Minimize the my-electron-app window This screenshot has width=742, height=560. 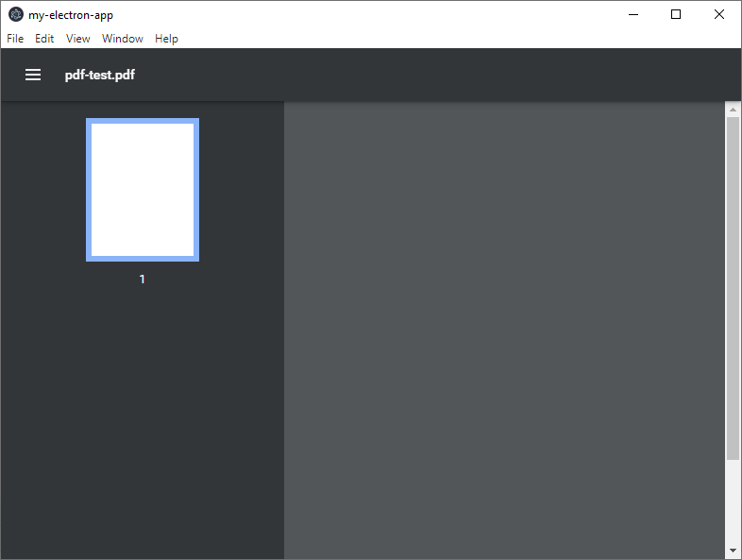pos(633,15)
